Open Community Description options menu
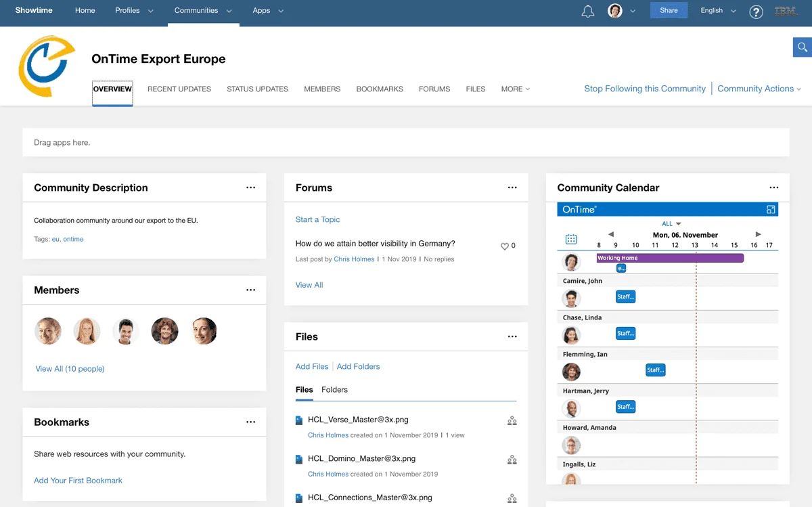This screenshot has width=812, height=507. click(x=251, y=188)
